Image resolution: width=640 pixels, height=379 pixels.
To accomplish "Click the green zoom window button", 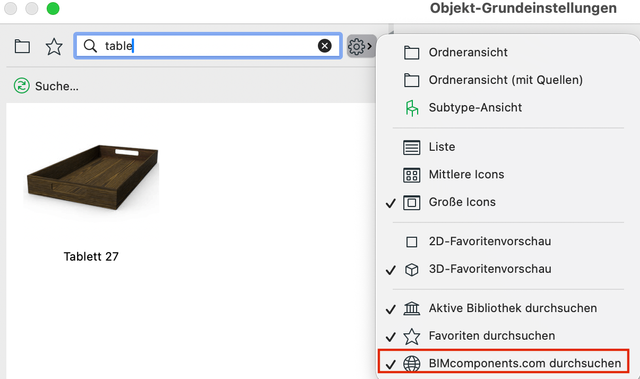I will tap(53, 8).
